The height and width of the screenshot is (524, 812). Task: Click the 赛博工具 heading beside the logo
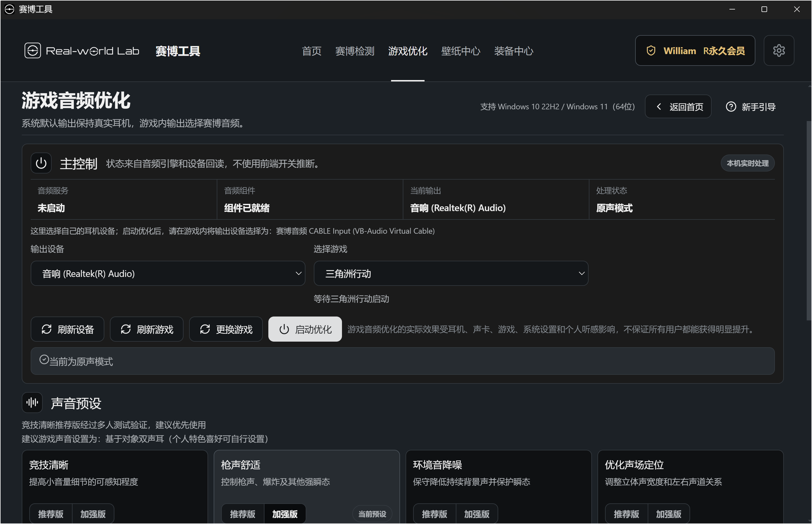click(x=178, y=51)
